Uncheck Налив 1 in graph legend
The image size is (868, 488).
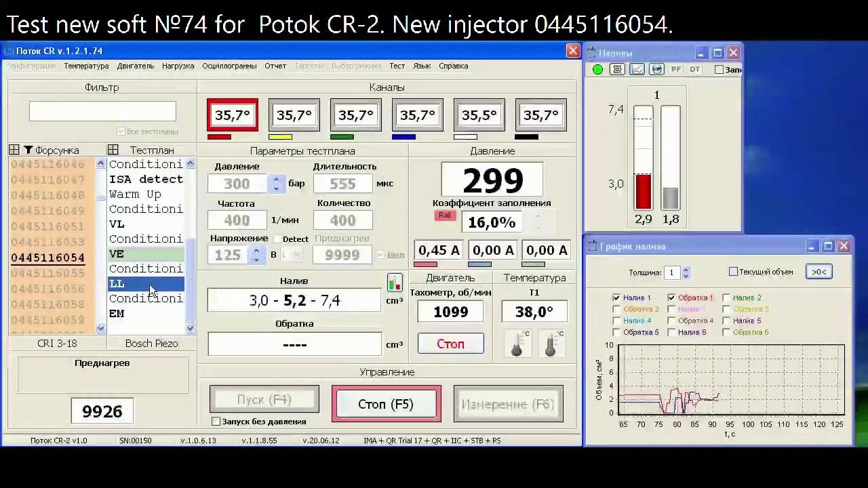(616, 298)
